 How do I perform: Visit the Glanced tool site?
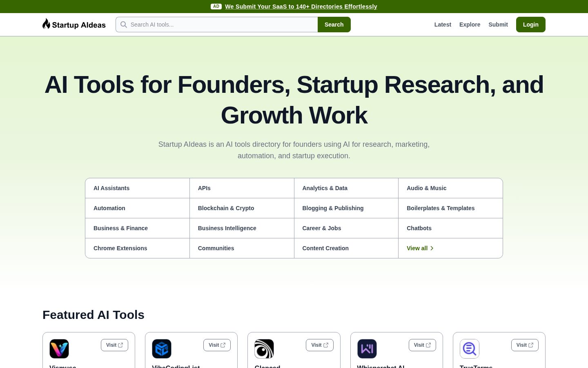(x=320, y=345)
